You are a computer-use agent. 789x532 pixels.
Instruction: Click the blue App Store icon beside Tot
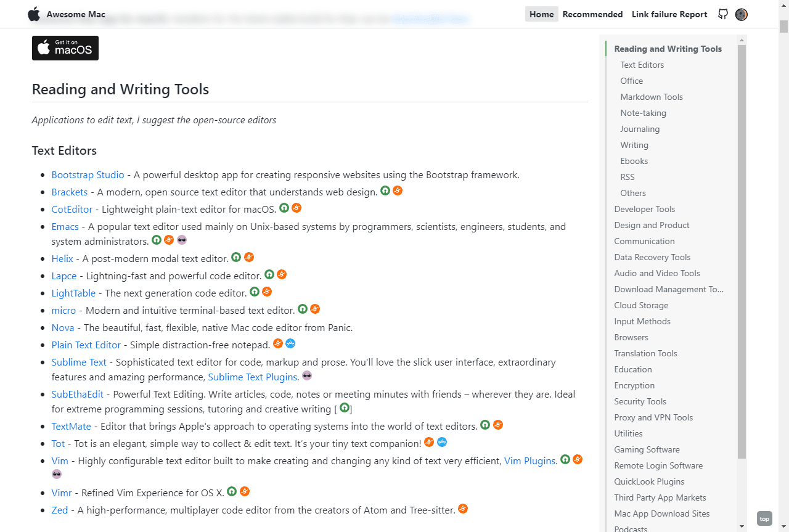(x=442, y=443)
